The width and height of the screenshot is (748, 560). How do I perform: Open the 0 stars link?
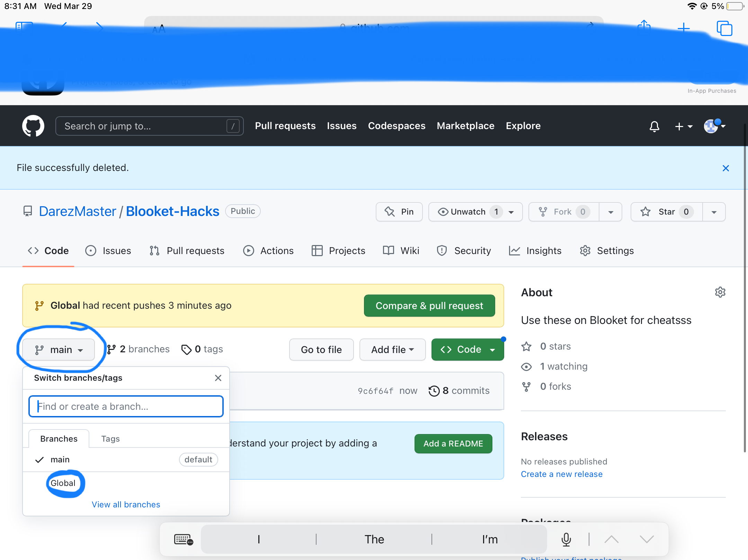point(546,346)
